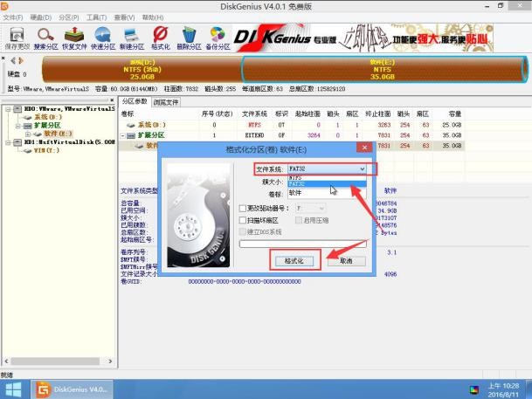The width and height of the screenshot is (532, 399).
Task: Open the Disk menu
Action: pos(41,17)
